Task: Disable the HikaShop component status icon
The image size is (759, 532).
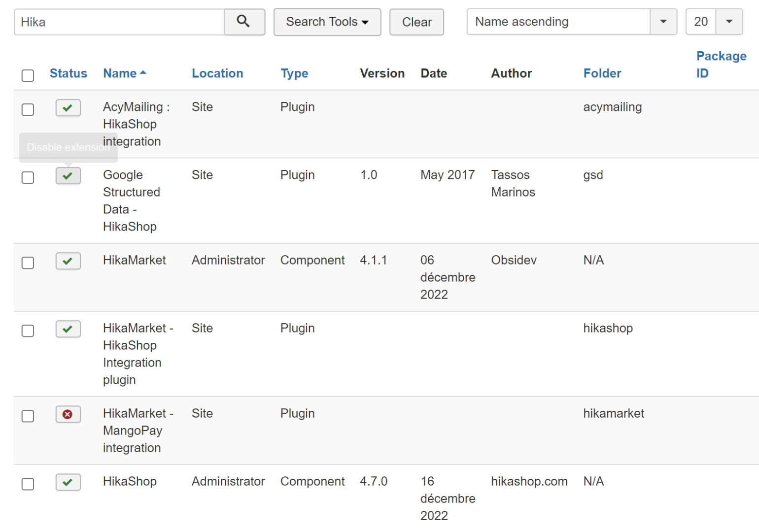Action: coord(68,482)
